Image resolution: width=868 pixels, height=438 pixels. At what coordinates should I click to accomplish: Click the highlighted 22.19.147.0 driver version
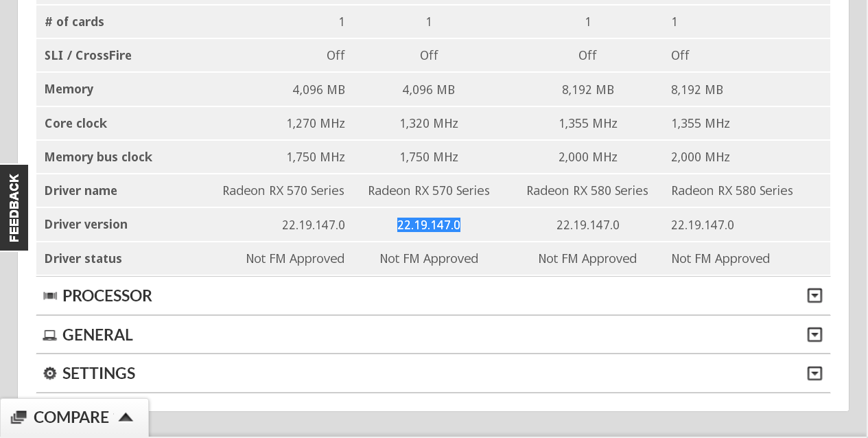click(429, 225)
